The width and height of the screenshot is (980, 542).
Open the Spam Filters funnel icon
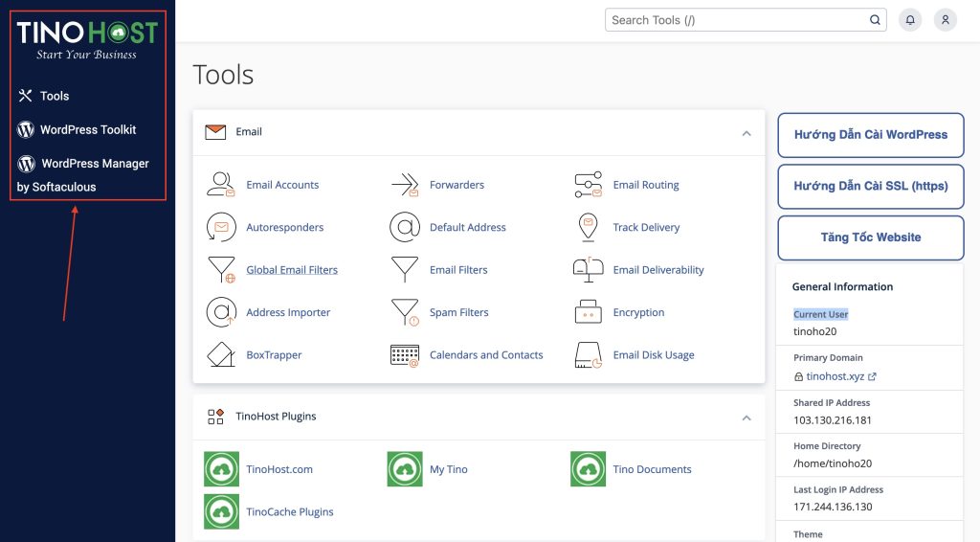[x=405, y=312]
